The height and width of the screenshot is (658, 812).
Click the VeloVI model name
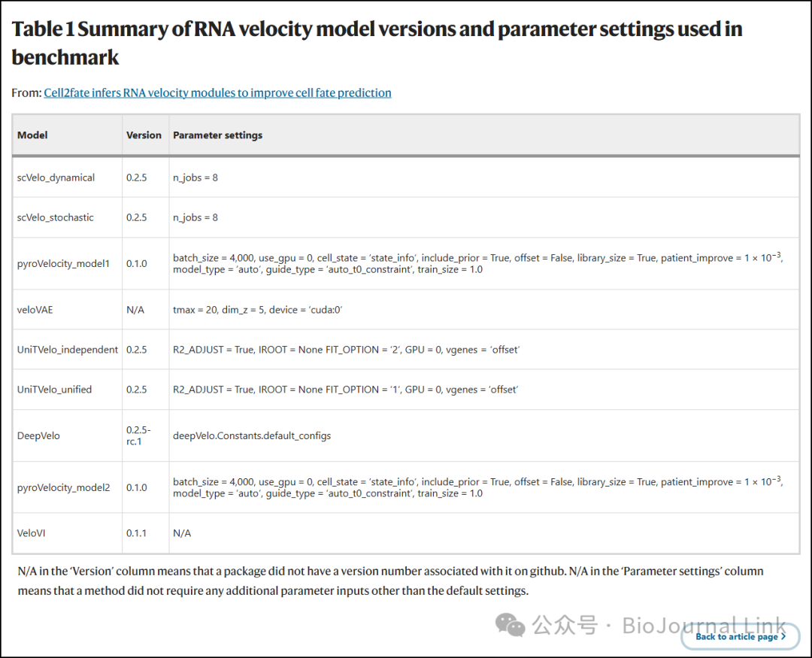[x=32, y=533]
